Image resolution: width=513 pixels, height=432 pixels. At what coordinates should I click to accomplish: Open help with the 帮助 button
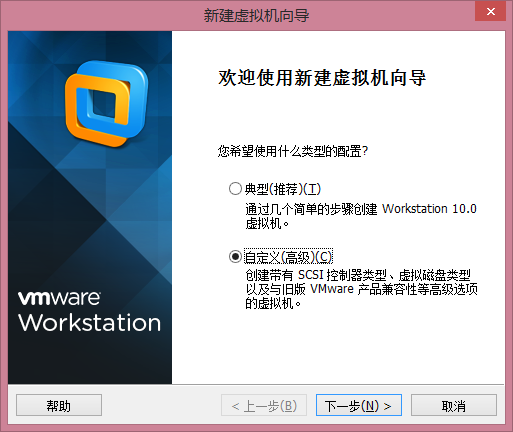click(59, 405)
